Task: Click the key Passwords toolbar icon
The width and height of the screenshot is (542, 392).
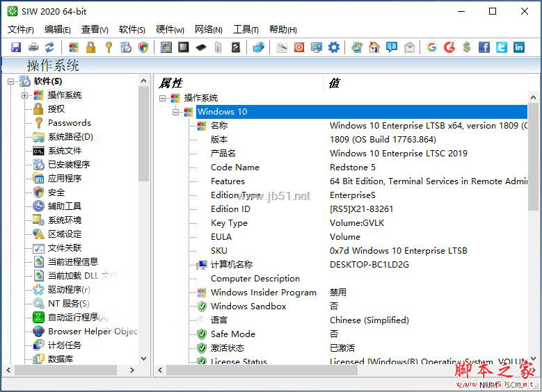Action: pos(109,47)
